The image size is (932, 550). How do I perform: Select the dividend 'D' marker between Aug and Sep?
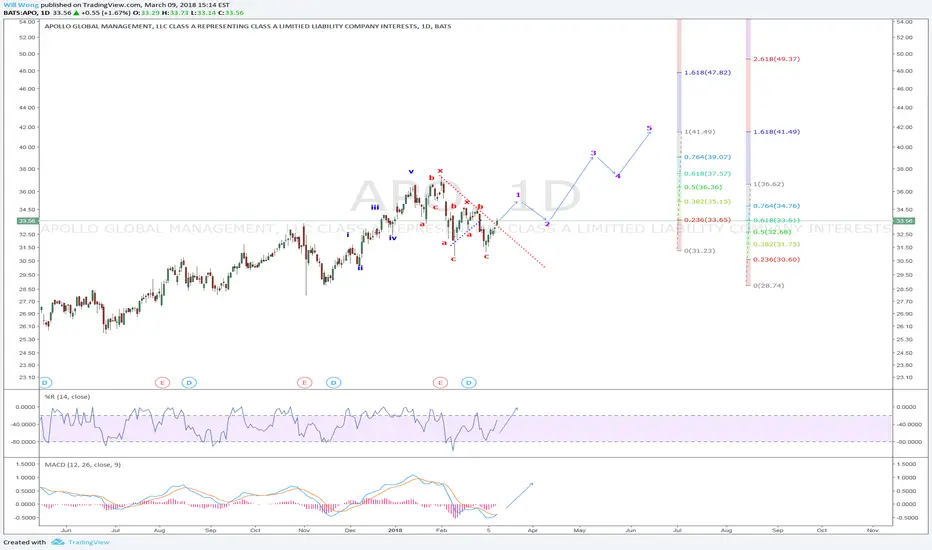tap(189, 382)
